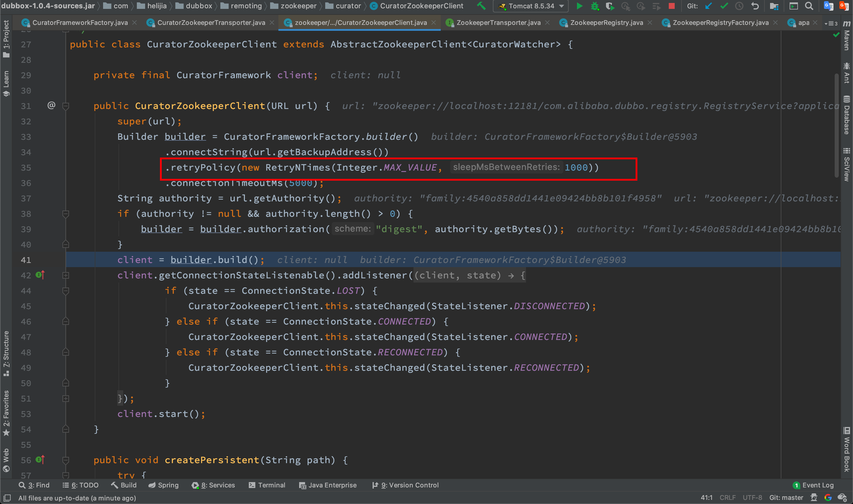Switch to ZookeeperRegistry.java tab

click(x=606, y=23)
